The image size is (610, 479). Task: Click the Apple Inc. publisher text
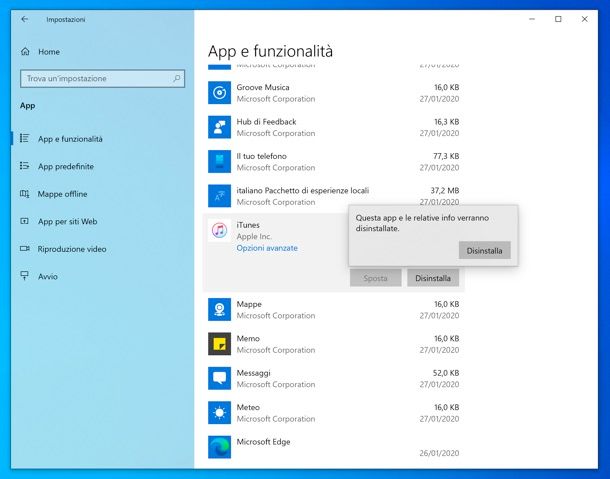click(x=254, y=237)
